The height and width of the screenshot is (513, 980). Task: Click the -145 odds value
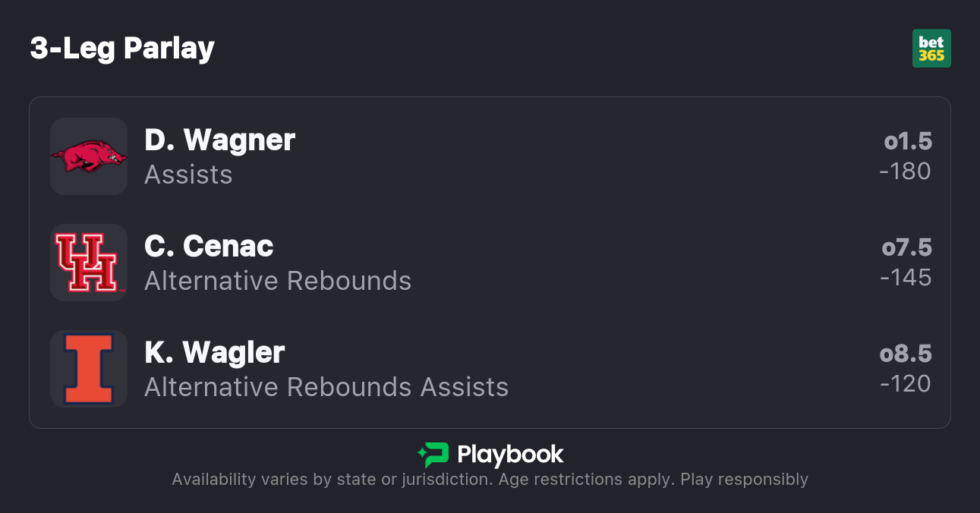[x=906, y=278]
